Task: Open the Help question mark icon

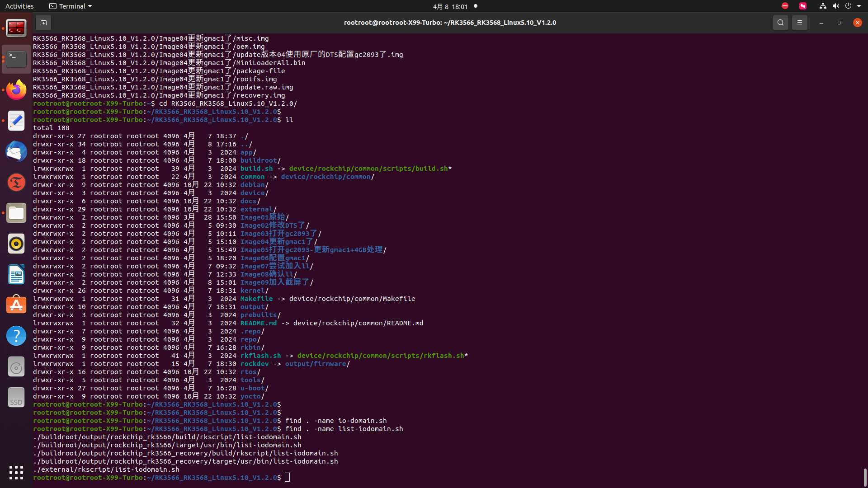Action: 16,336
